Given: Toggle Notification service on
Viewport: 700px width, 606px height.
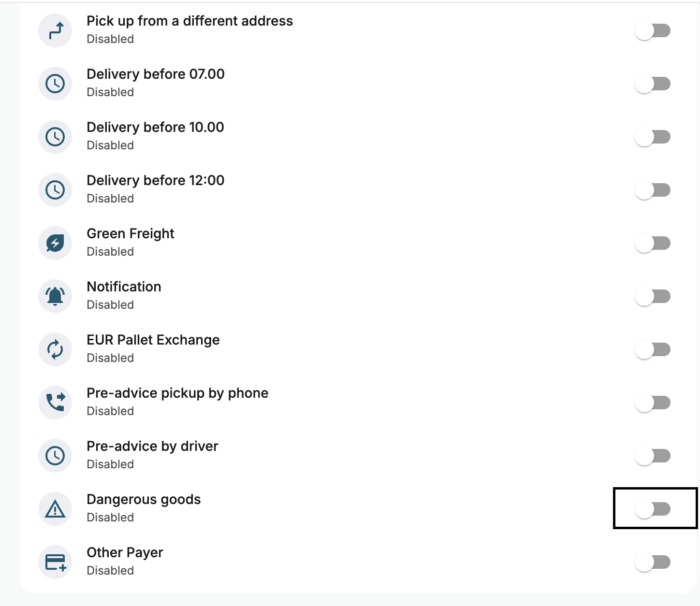Looking at the screenshot, I should (653, 296).
